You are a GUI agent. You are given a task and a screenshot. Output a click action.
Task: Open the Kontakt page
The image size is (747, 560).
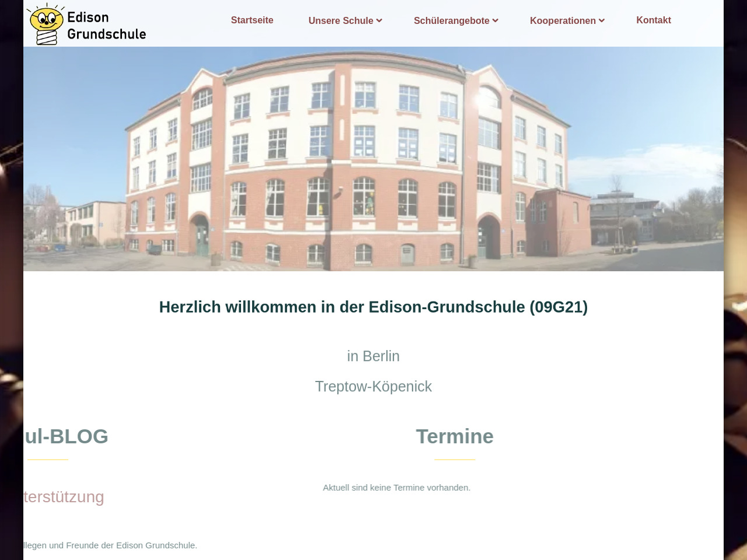coord(653,20)
